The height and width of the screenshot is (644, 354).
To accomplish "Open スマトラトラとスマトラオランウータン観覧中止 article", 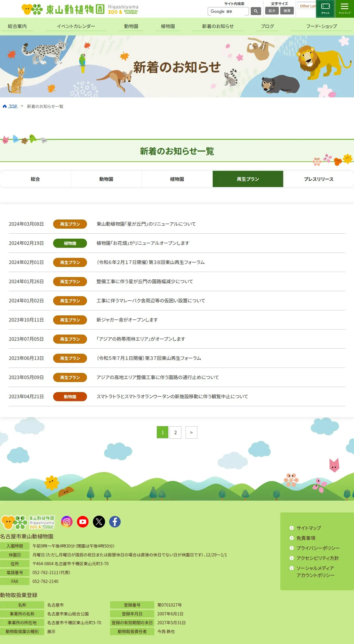I will pos(172,396).
